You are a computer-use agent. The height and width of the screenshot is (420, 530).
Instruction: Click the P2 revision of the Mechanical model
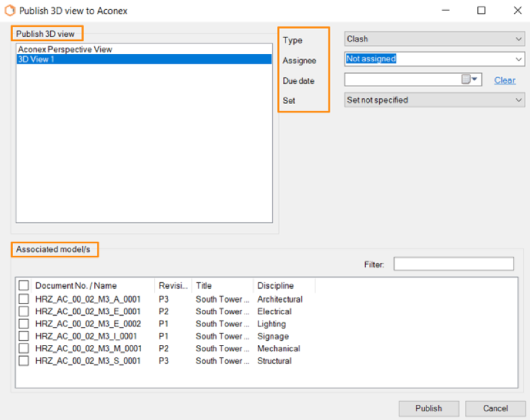pos(163,349)
